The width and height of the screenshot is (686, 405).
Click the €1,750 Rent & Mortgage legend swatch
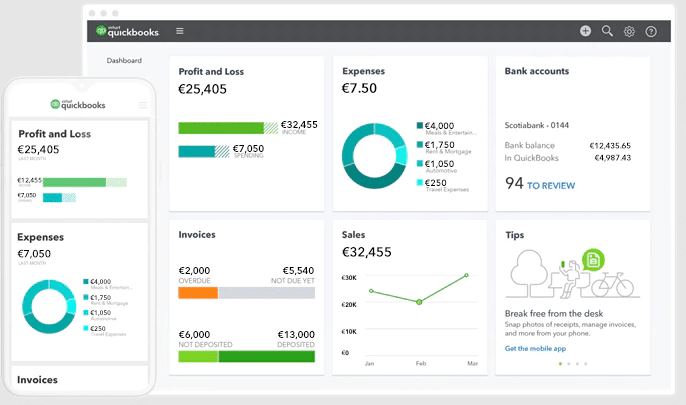420,144
